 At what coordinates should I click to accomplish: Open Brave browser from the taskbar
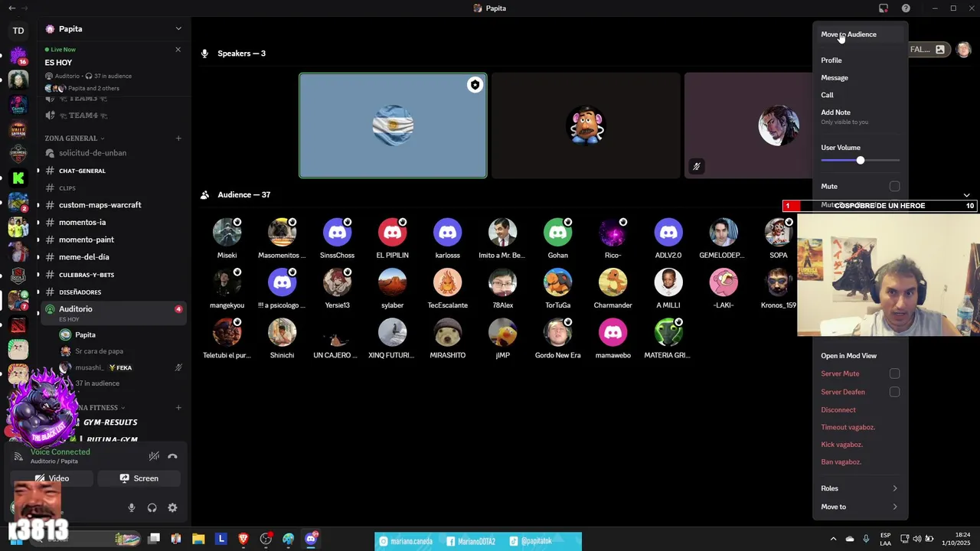point(243,539)
